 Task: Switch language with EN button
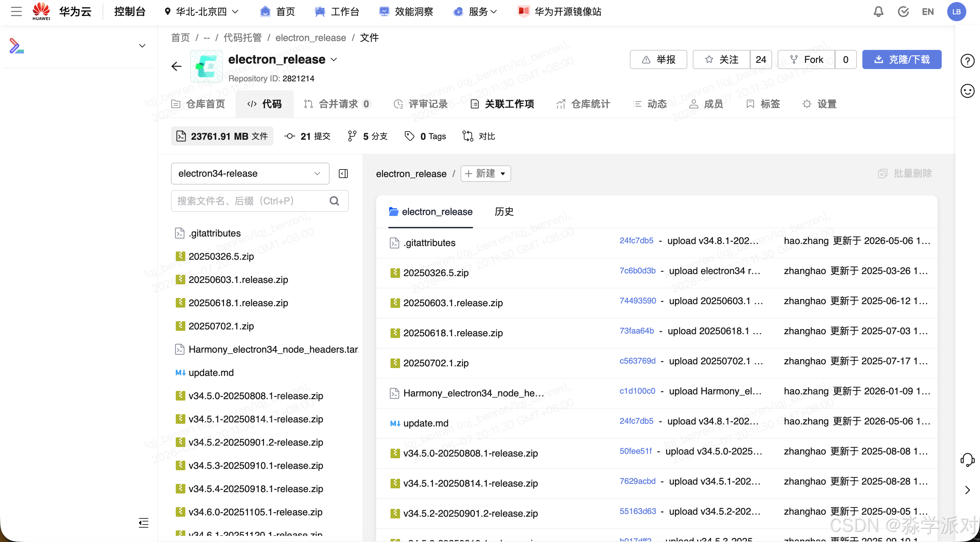coord(927,12)
